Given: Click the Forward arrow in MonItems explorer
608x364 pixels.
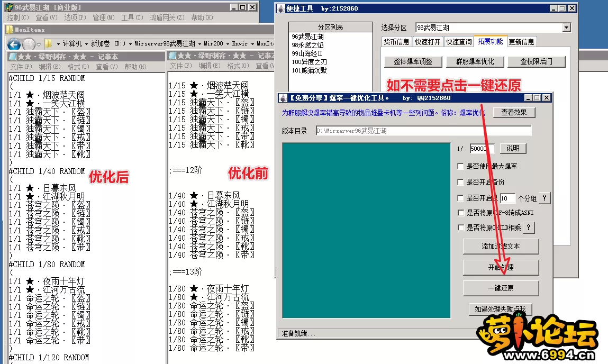Looking at the screenshot, I should click(29, 44).
